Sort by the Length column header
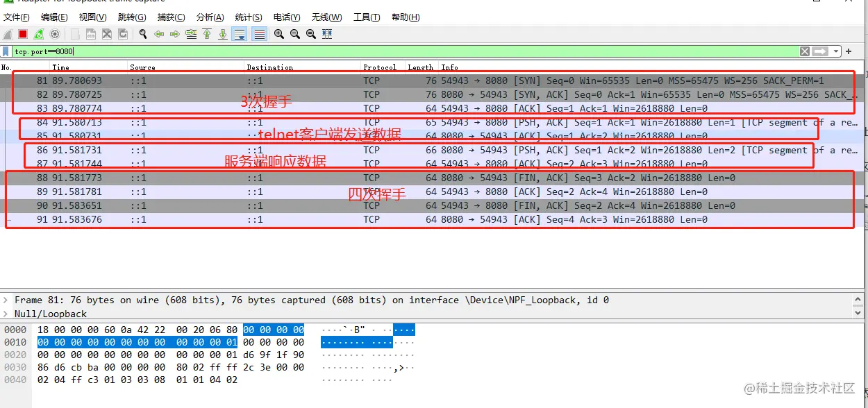Viewport: 868px width, 408px height. click(421, 67)
